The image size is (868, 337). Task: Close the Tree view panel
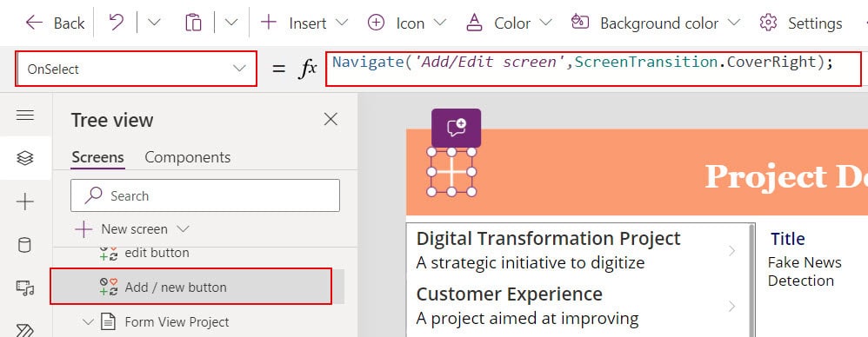click(331, 119)
